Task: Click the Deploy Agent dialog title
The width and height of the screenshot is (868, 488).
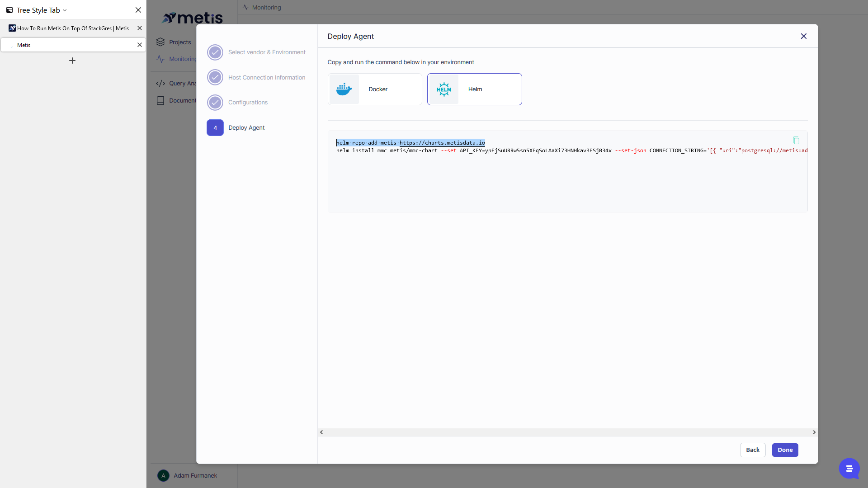Action: point(350,36)
